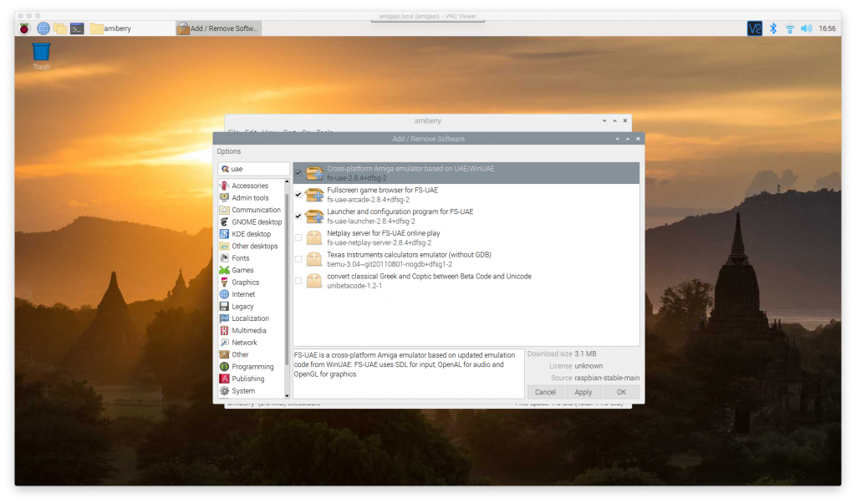856x504 pixels.
Task: Check the unibetacode package checkbox
Action: [298, 281]
